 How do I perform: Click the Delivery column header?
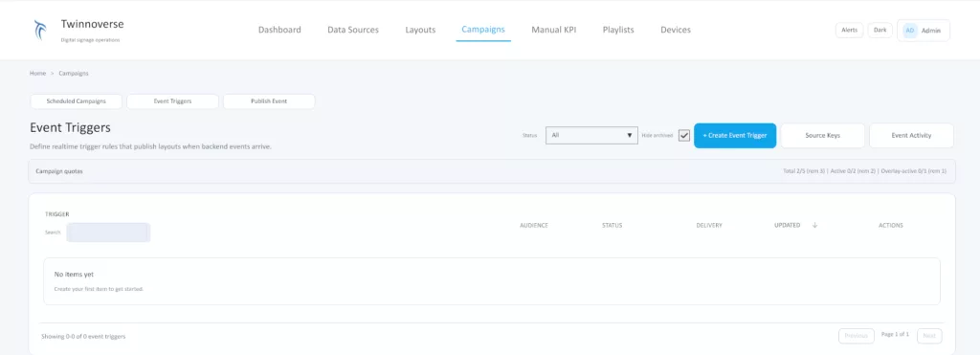coord(709,225)
